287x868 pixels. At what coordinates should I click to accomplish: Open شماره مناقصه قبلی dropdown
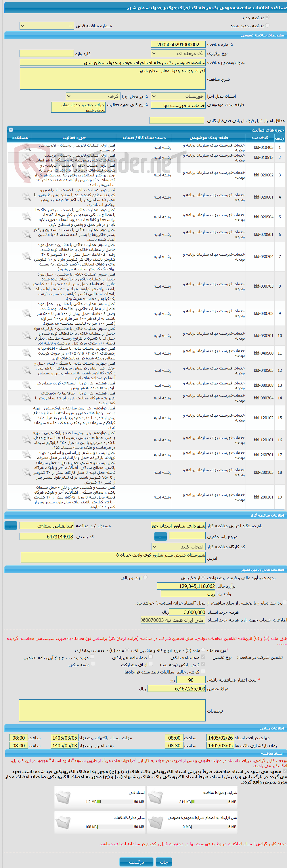(x=47, y=26)
